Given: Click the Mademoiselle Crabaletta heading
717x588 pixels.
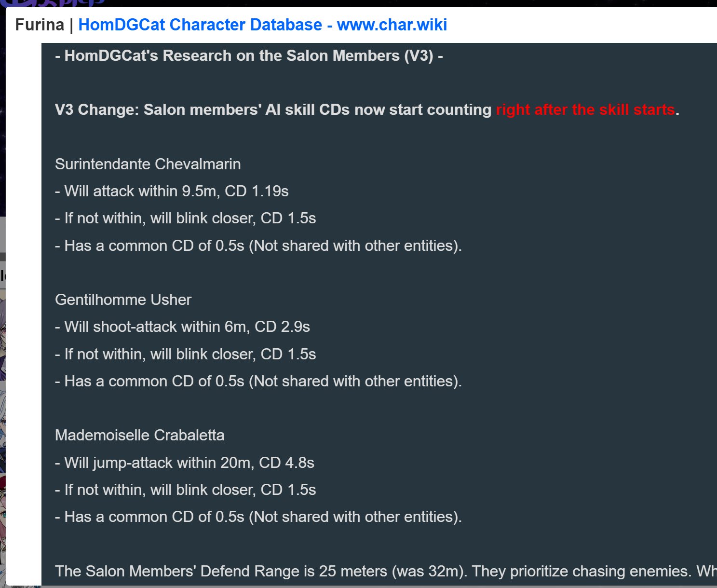Looking at the screenshot, I should pos(140,435).
